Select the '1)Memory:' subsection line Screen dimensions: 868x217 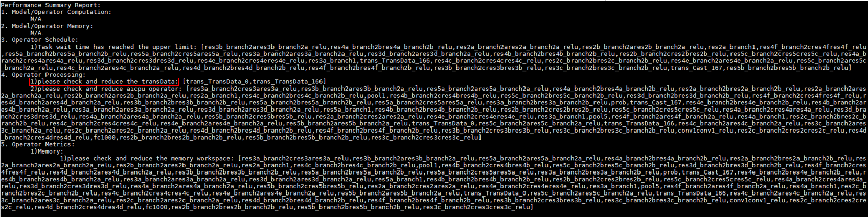[47, 151]
